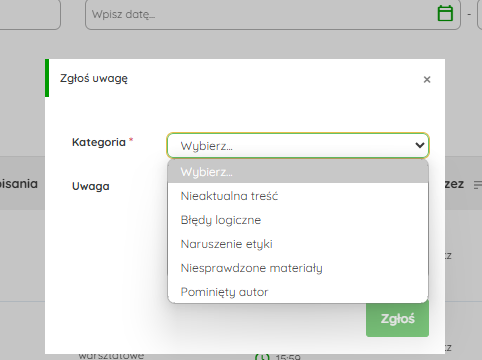Close the Zgłoś uwagę dialog
Screen dimensions: 482x360
(427, 79)
